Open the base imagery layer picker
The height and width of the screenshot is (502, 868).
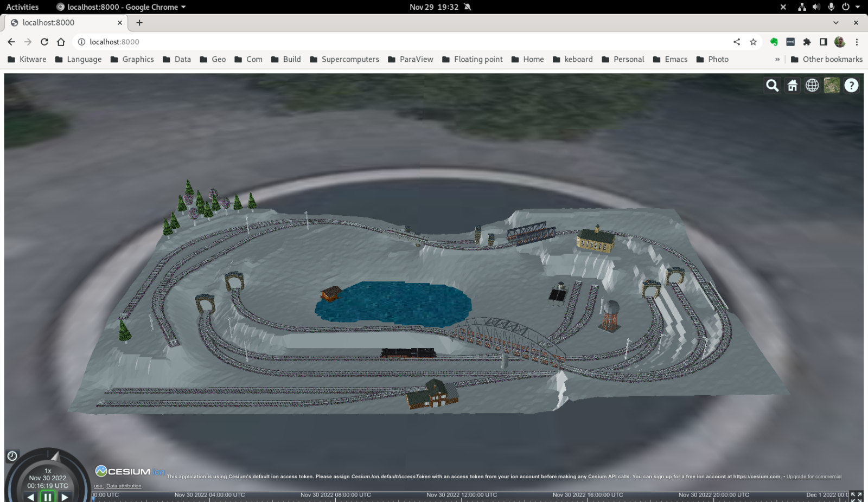[832, 85]
